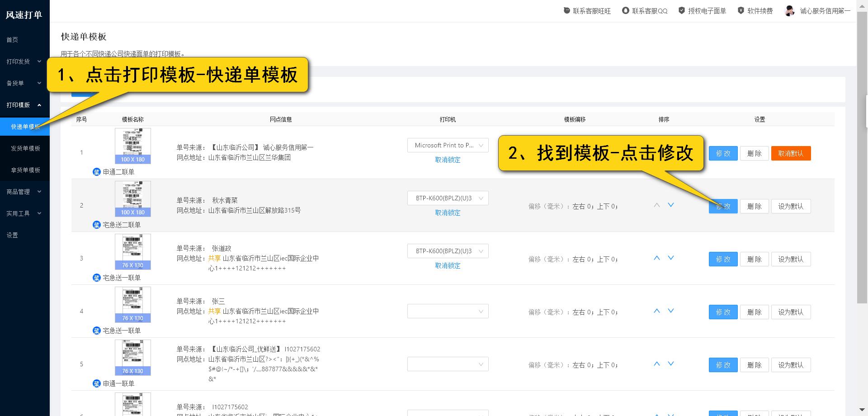Click 取消默认 on the first template

(x=790, y=153)
